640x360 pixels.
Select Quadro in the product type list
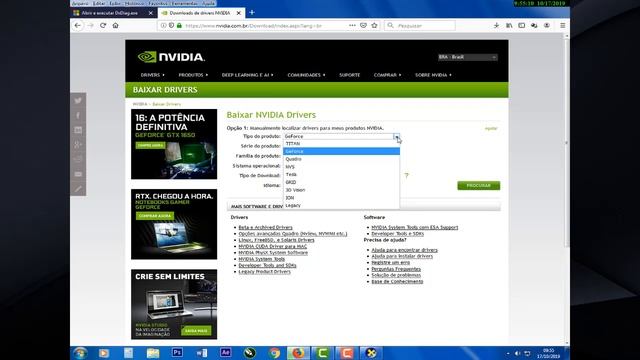point(341,159)
